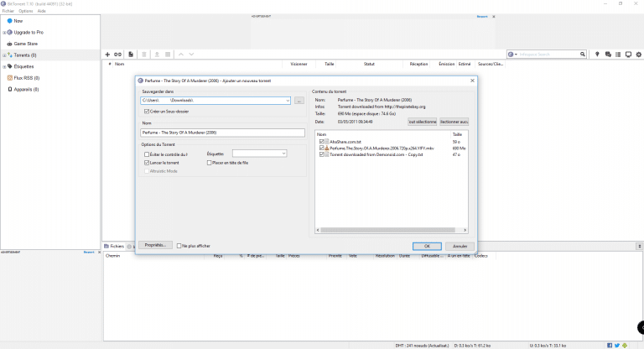Click the Move Up Queue arrow
This screenshot has height=349, width=644.
181,55
